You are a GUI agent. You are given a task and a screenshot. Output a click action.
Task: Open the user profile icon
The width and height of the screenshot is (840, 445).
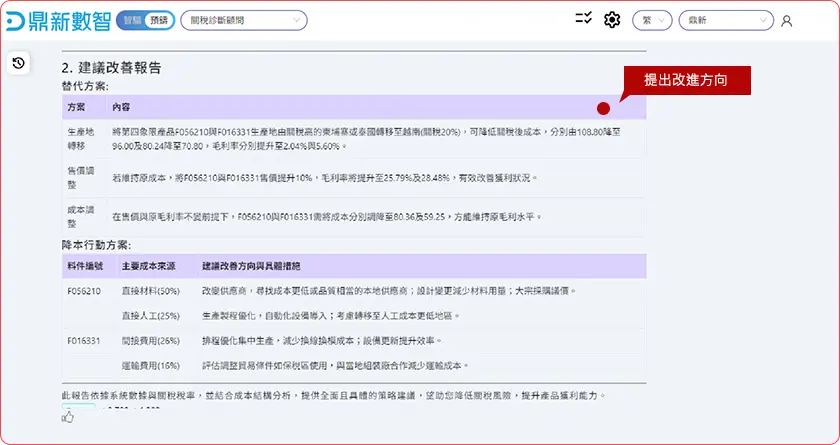[786, 21]
